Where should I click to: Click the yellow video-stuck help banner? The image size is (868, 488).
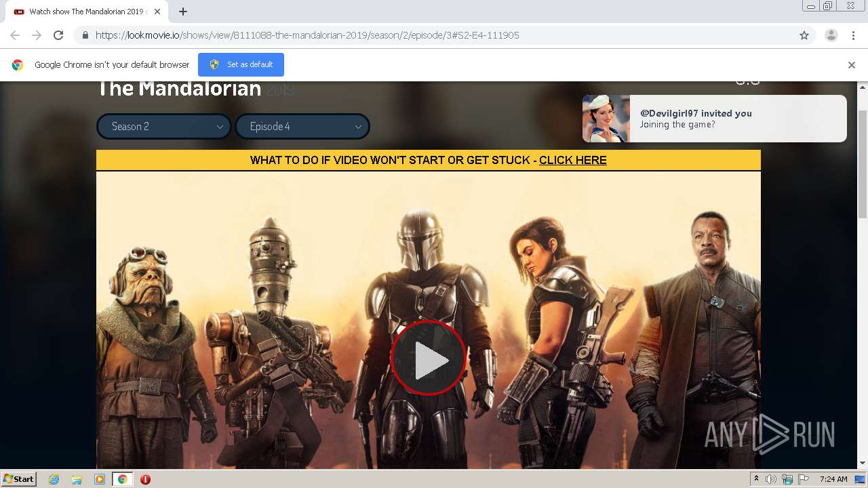pos(428,161)
